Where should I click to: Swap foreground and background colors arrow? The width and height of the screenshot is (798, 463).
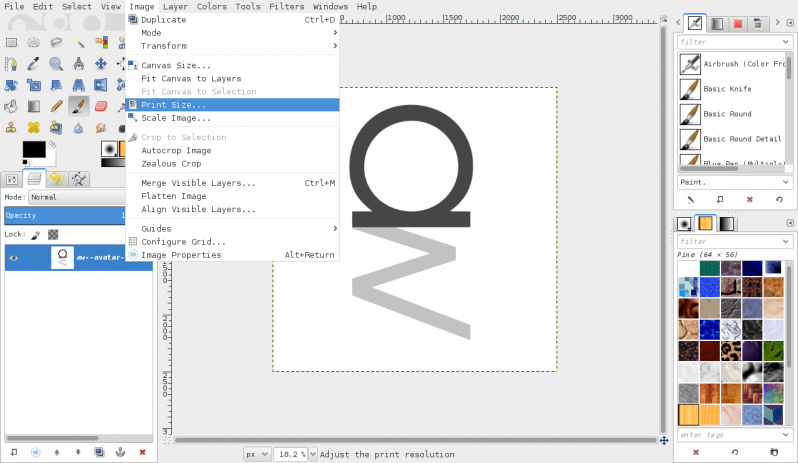pos(52,145)
